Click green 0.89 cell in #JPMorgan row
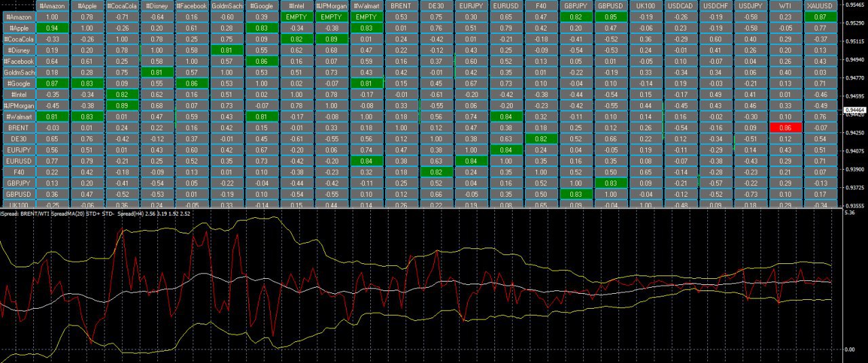868x363 pixels. pos(123,105)
